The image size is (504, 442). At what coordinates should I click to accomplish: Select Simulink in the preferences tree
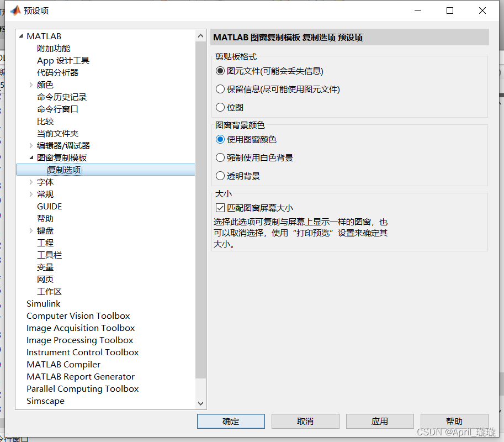pos(44,303)
